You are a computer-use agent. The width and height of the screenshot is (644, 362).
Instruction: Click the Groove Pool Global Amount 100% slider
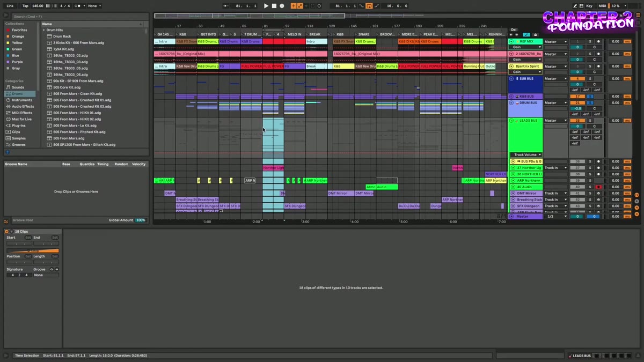(141, 220)
